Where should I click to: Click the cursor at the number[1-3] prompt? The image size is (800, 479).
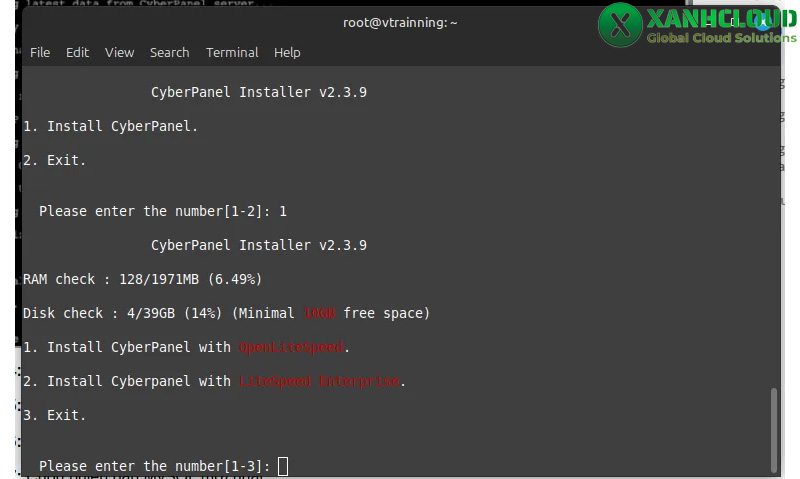coord(283,466)
